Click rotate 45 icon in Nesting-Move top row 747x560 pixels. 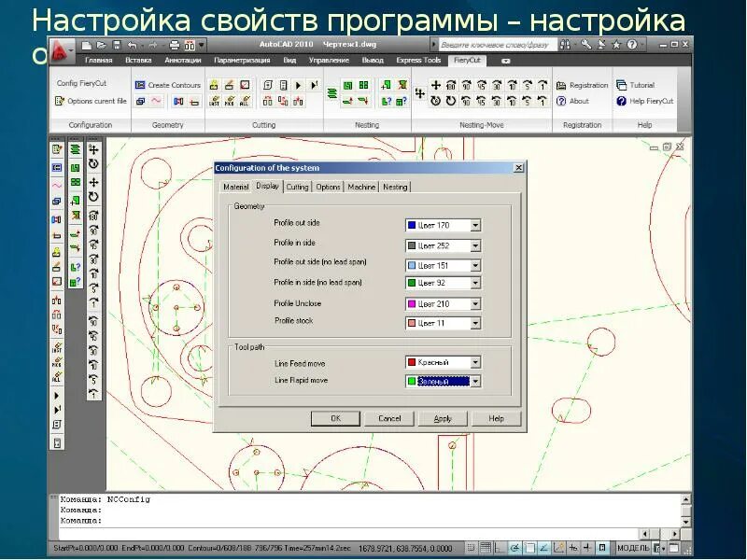[x=482, y=85]
